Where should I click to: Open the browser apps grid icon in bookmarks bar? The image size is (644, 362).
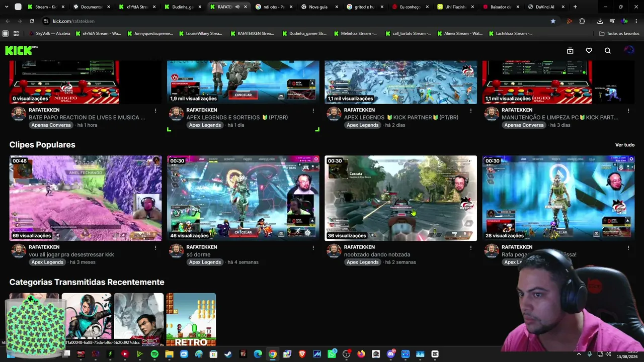click(16, 34)
